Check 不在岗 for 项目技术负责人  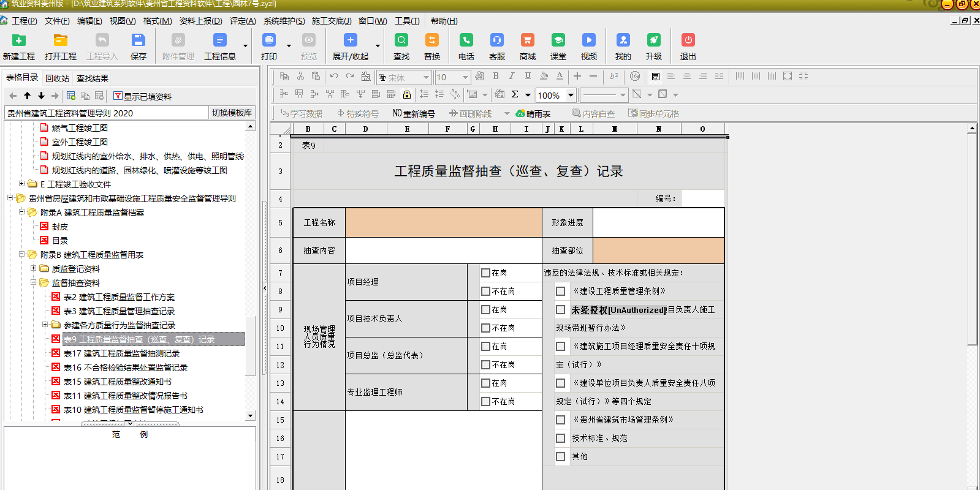486,328
